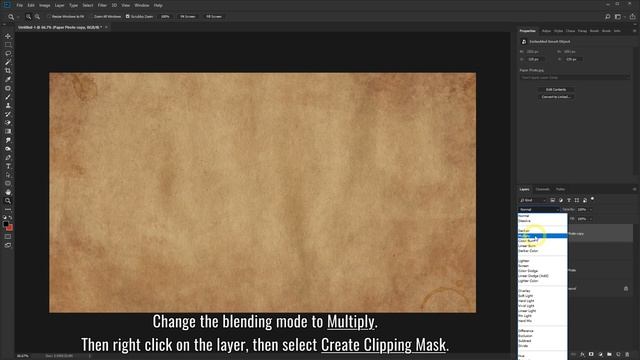
Task: Delete layer with trash icon
Action: [x=627, y=354]
